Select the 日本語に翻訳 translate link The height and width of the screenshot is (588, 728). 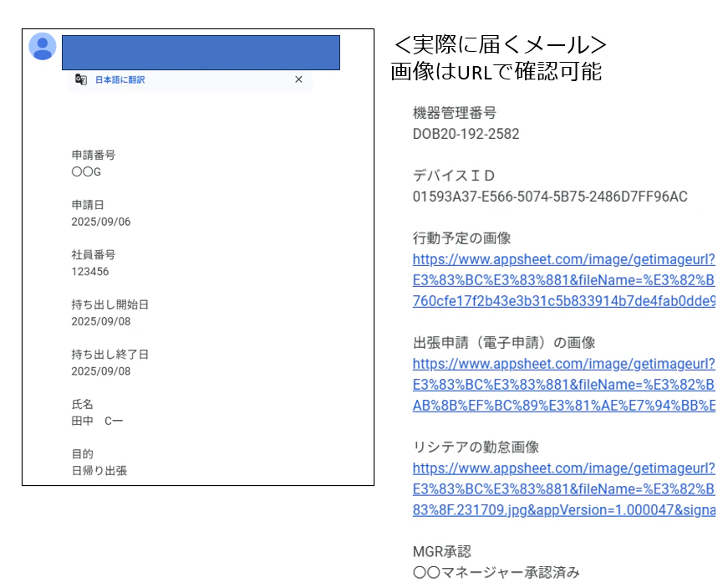point(120,80)
